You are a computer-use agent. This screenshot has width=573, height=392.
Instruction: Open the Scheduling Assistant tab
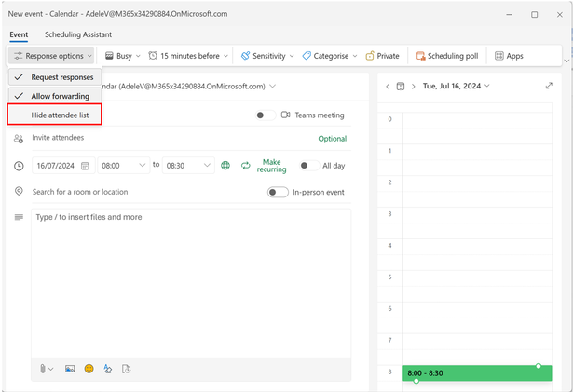(78, 34)
